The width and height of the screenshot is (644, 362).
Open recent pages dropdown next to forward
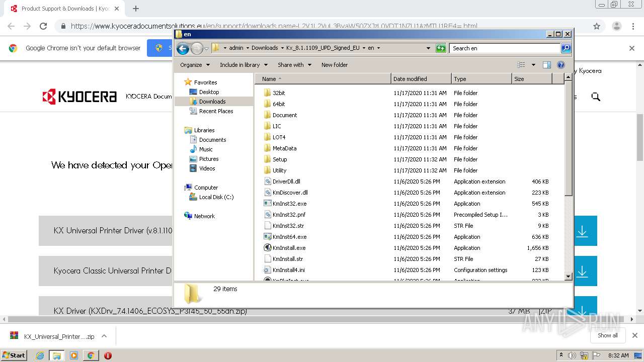pyautogui.click(x=206, y=49)
